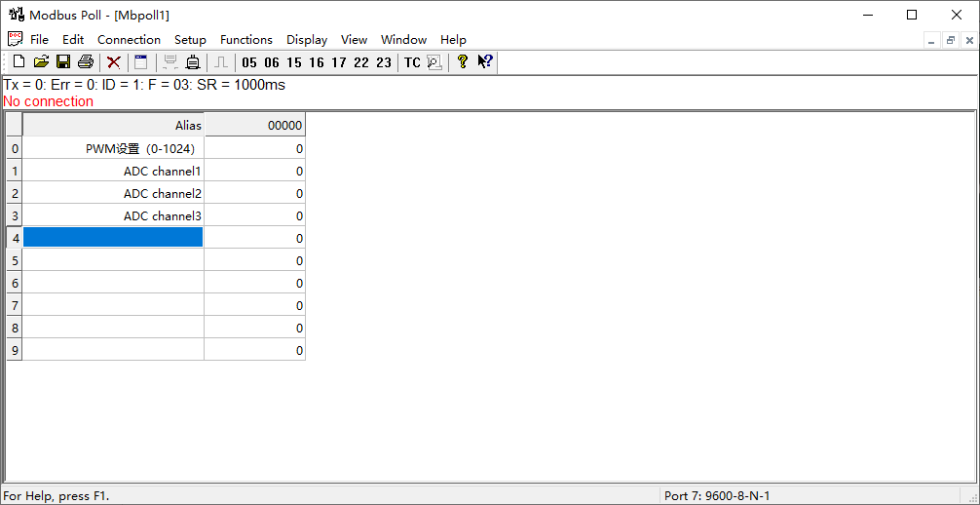Minimize the inner Mbpoll1 document window
980x505 pixels.
pyautogui.click(x=932, y=41)
